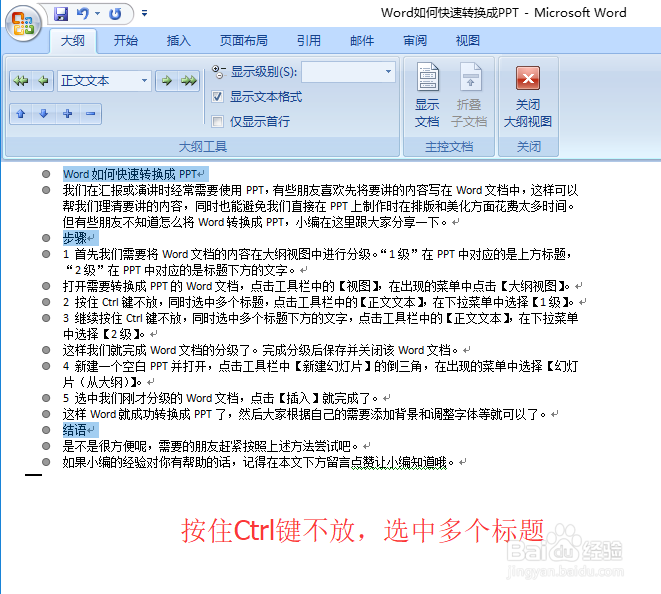Click the 显示文档 button
Image resolution: width=661 pixels, height=594 pixels.
point(427,95)
